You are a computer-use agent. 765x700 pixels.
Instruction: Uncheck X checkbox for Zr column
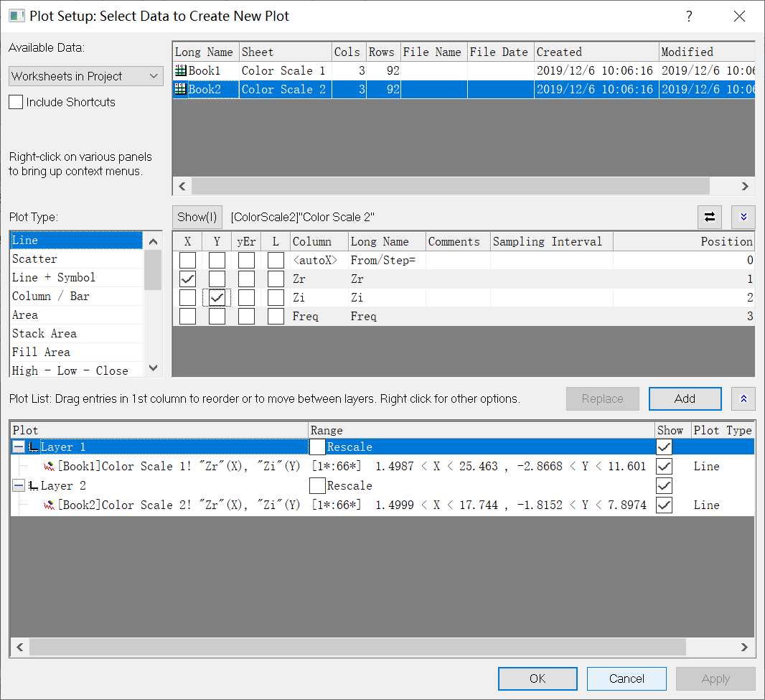[x=187, y=279]
